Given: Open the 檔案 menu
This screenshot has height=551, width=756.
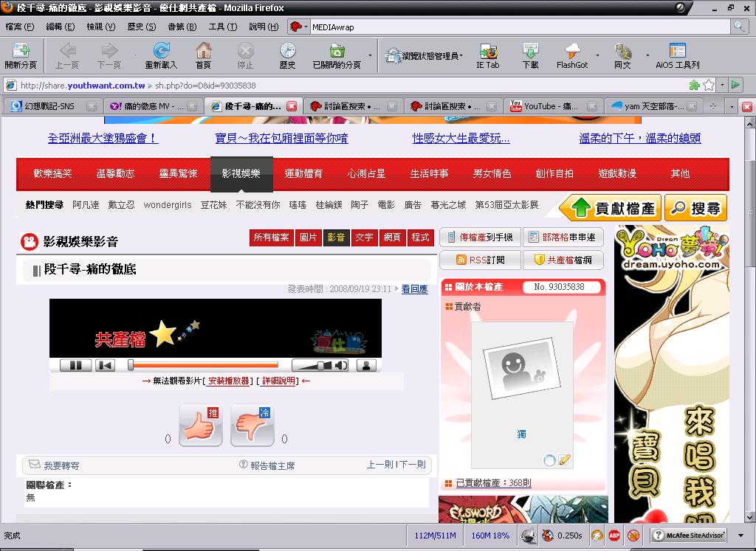Looking at the screenshot, I should click(x=20, y=27).
